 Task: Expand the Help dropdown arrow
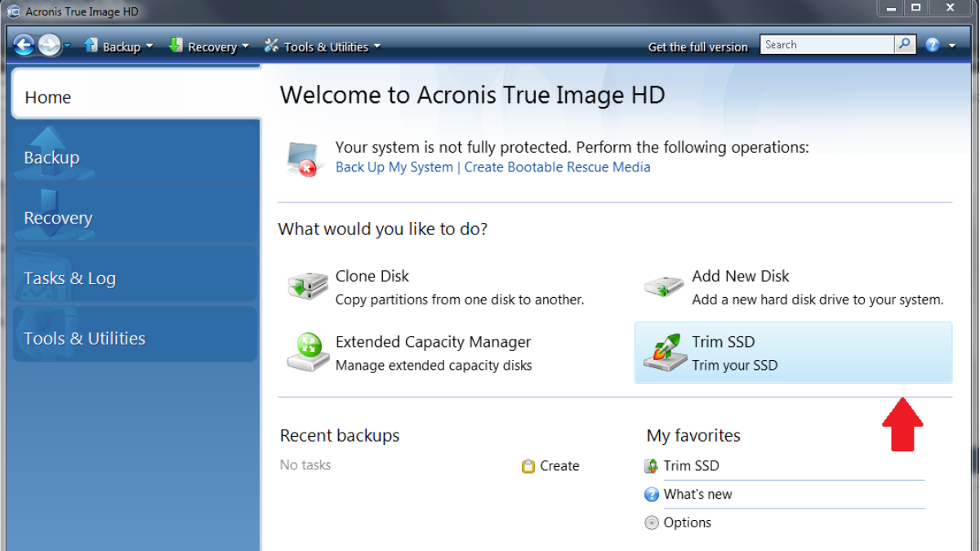coord(951,47)
